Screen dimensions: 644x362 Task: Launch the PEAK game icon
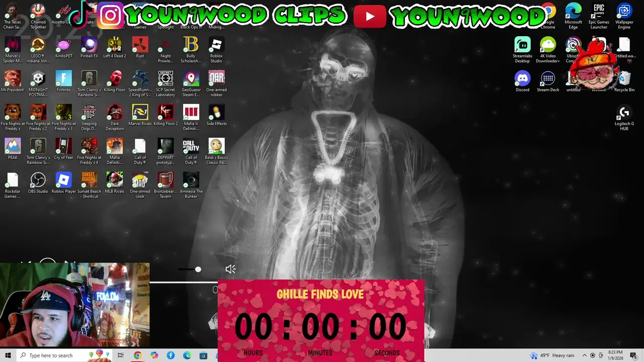[13, 149]
